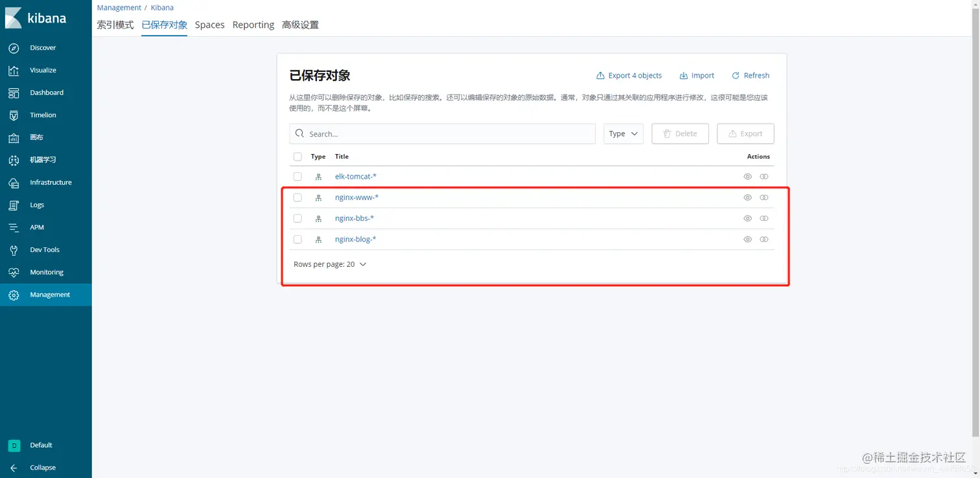The image size is (980, 478).
Task: Check the nginx-blog-* row checkbox
Action: click(x=297, y=239)
